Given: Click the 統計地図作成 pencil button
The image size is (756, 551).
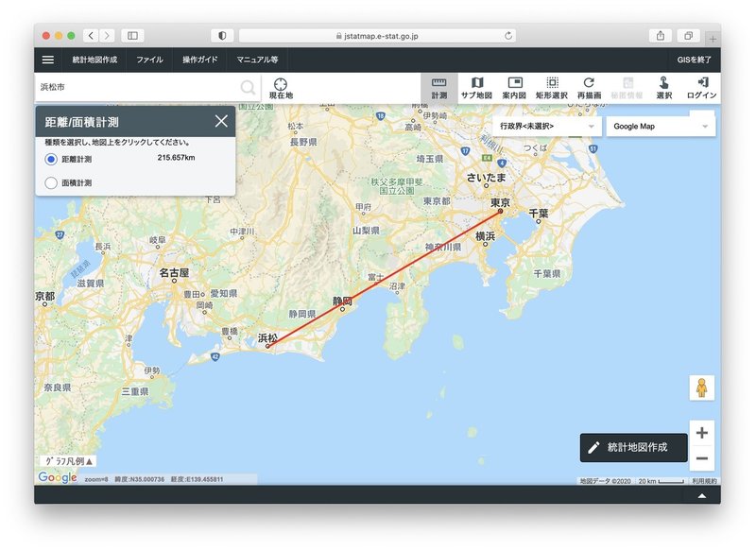Looking at the screenshot, I should (x=633, y=447).
